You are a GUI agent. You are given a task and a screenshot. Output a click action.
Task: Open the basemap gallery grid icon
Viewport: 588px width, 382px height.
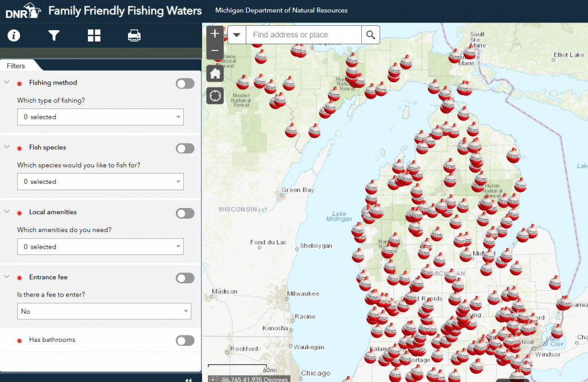[94, 36]
